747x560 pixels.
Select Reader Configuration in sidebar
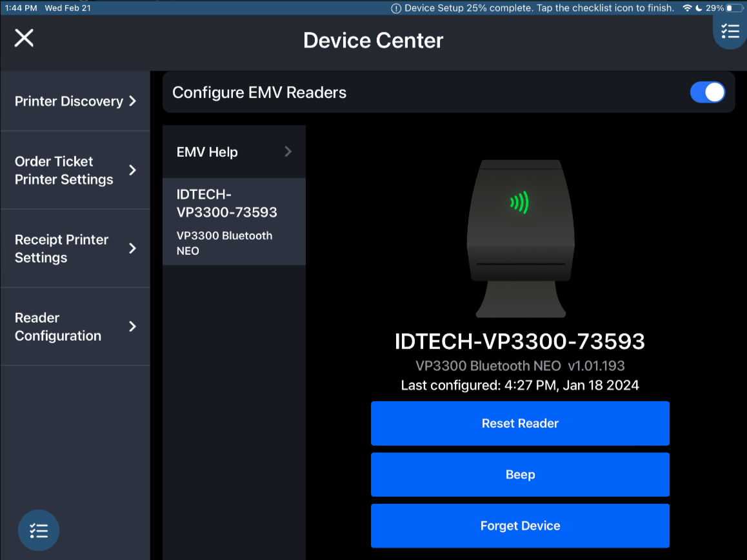point(75,326)
